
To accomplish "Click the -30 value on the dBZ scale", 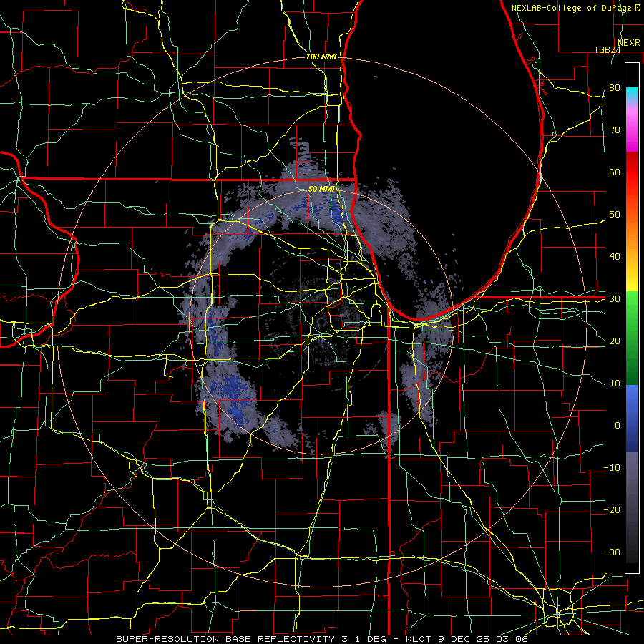I will coord(612,552).
